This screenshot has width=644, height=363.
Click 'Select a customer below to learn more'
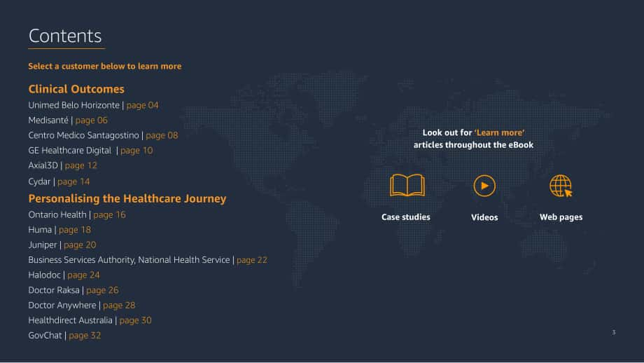click(105, 66)
